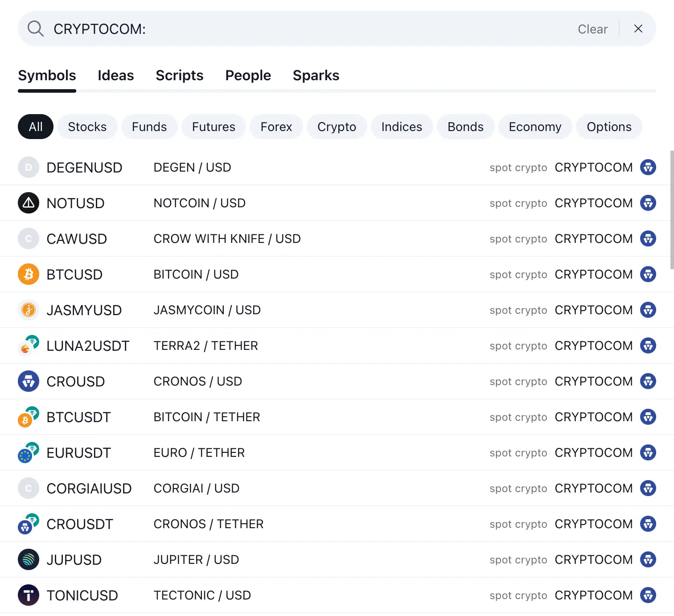Click the TONICUSD Tectonic logo
The height and width of the screenshot is (616, 674).
click(29, 595)
